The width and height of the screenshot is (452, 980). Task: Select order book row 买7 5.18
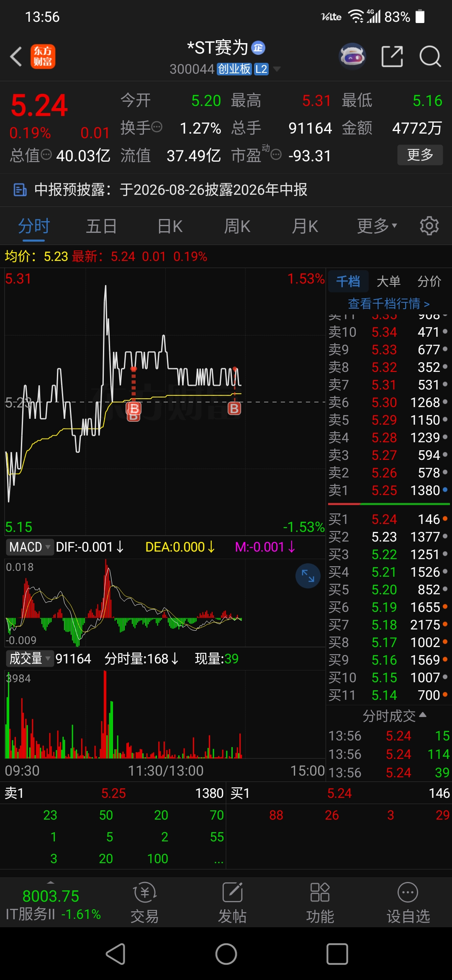pos(388,625)
